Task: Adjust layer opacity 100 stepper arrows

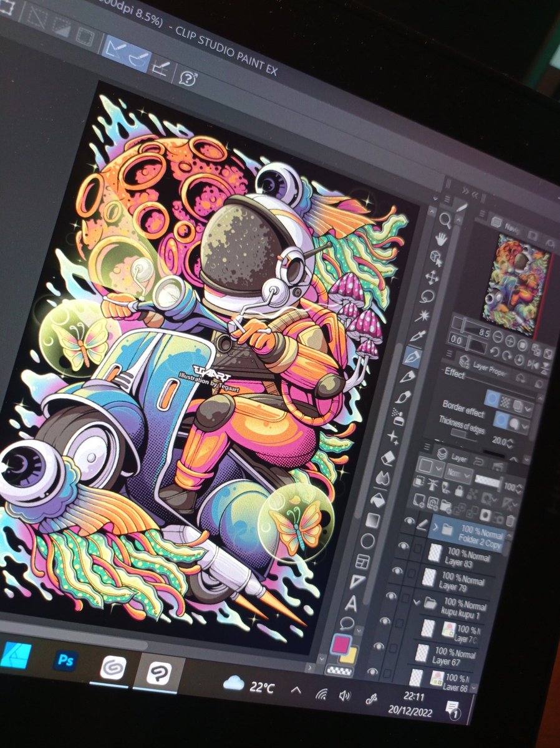Action: [x=519, y=489]
